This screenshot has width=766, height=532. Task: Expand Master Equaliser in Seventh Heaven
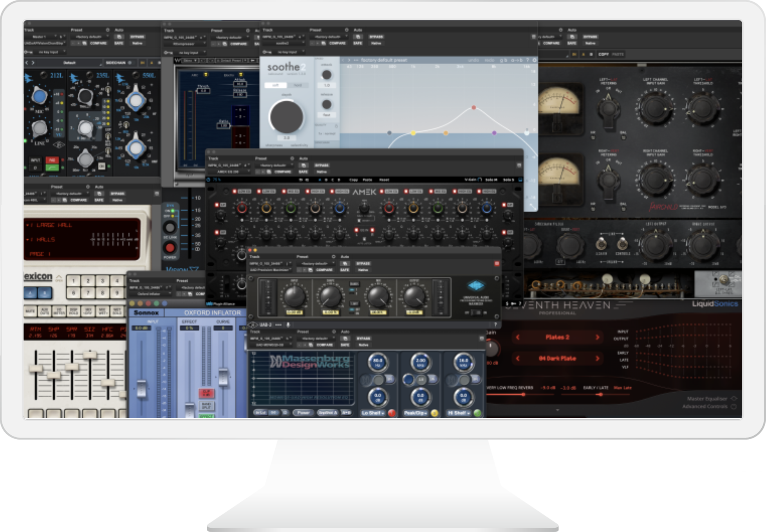click(x=711, y=399)
